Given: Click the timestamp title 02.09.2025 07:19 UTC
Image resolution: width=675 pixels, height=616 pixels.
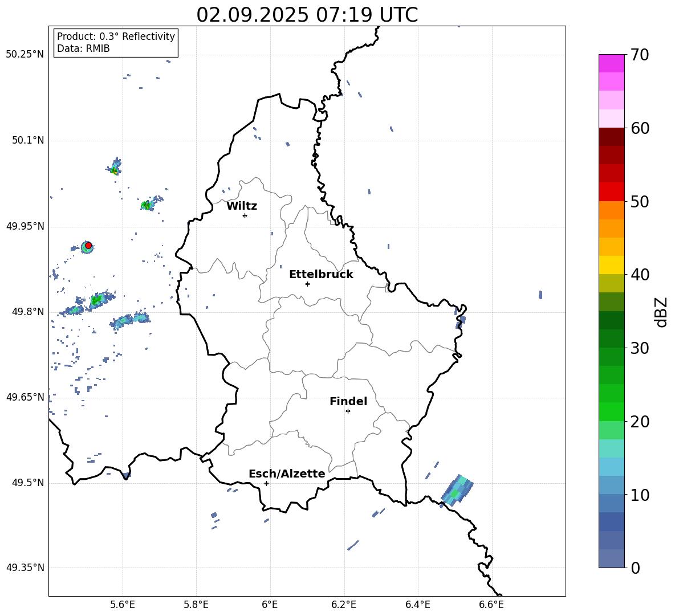Looking at the screenshot, I should tap(307, 15).
